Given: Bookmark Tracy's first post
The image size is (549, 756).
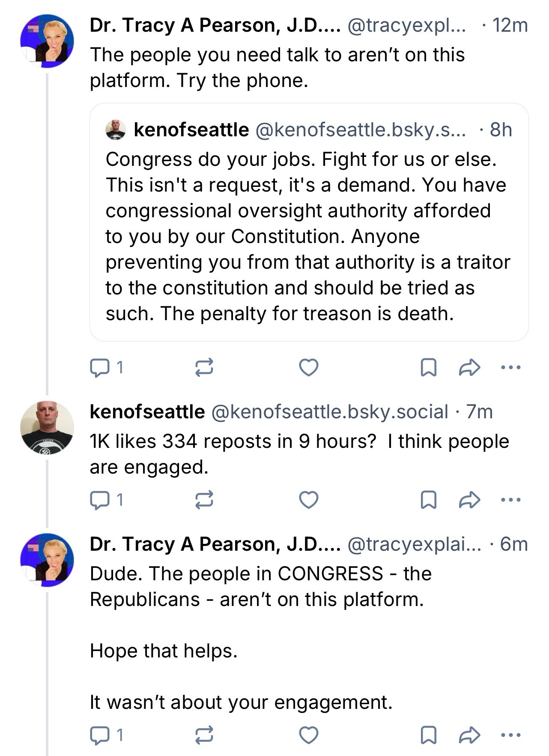Looking at the screenshot, I should 429,368.
